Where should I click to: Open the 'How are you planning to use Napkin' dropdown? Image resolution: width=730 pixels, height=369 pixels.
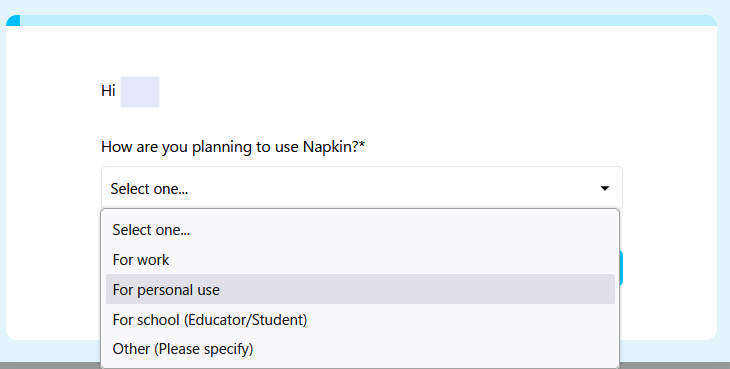tap(361, 188)
